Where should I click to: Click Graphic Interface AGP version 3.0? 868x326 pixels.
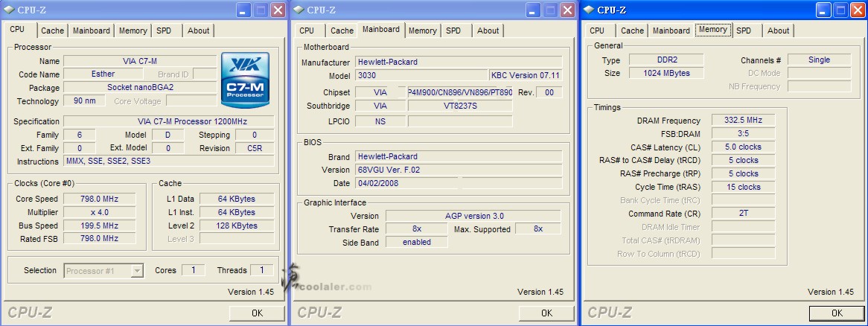[x=473, y=216]
